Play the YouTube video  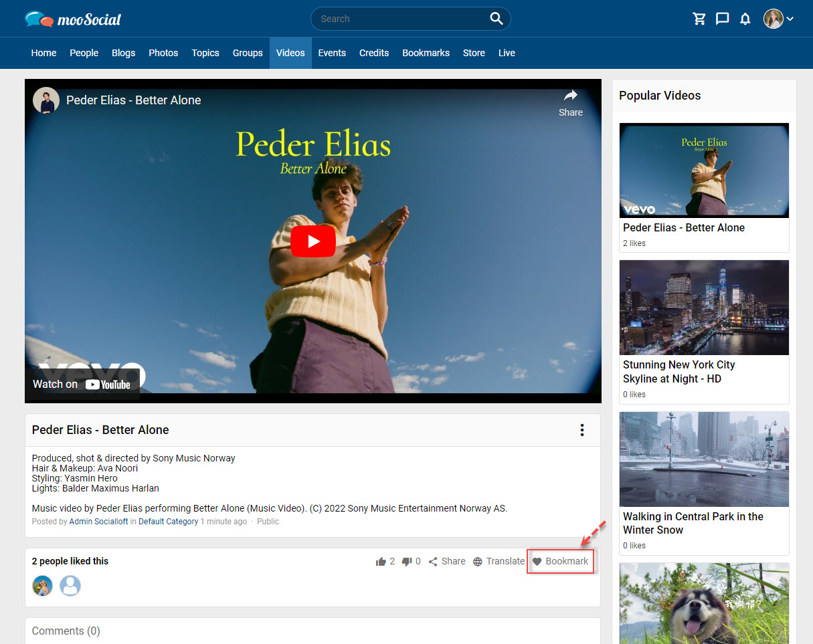[313, 241]
